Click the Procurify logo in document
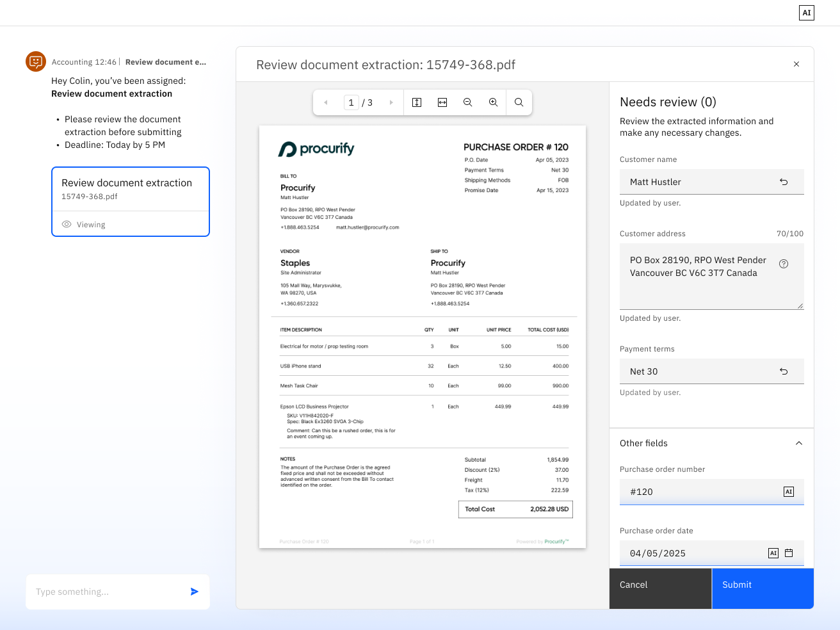 [x=316, y=149]
